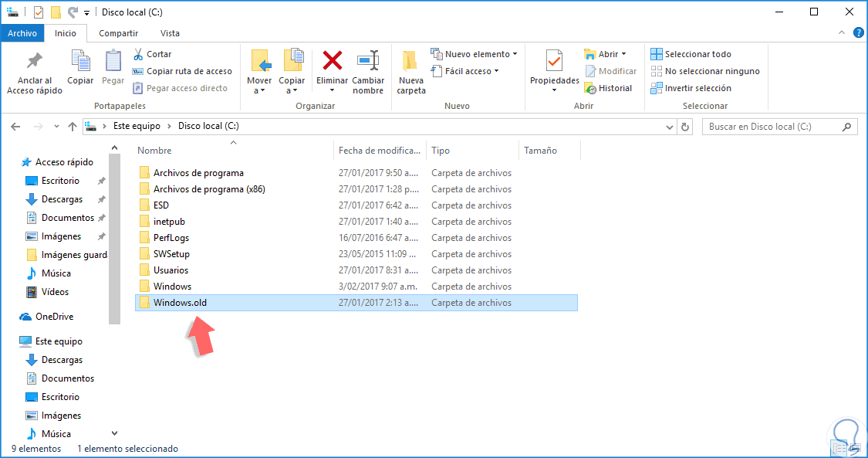868x458 pixels.
Task: Create a Nueva carpeta
Action: [410, 73]
